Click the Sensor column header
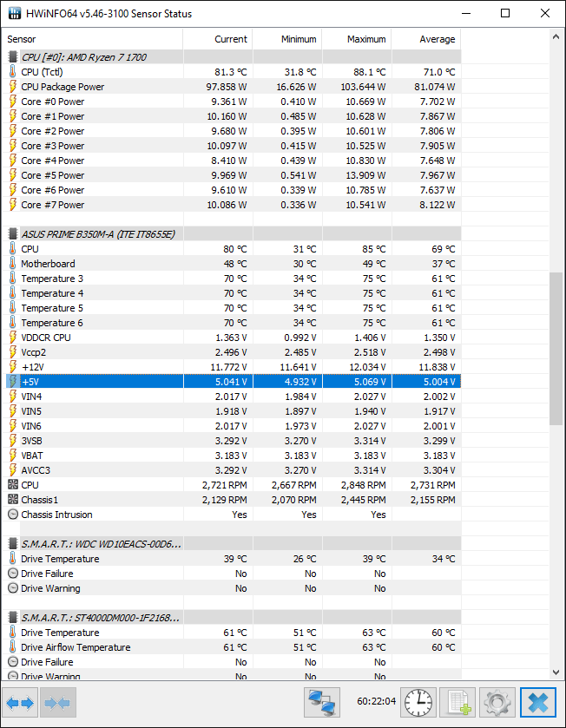The width and height of the screenshot is (566, 728). pos(92,39)
